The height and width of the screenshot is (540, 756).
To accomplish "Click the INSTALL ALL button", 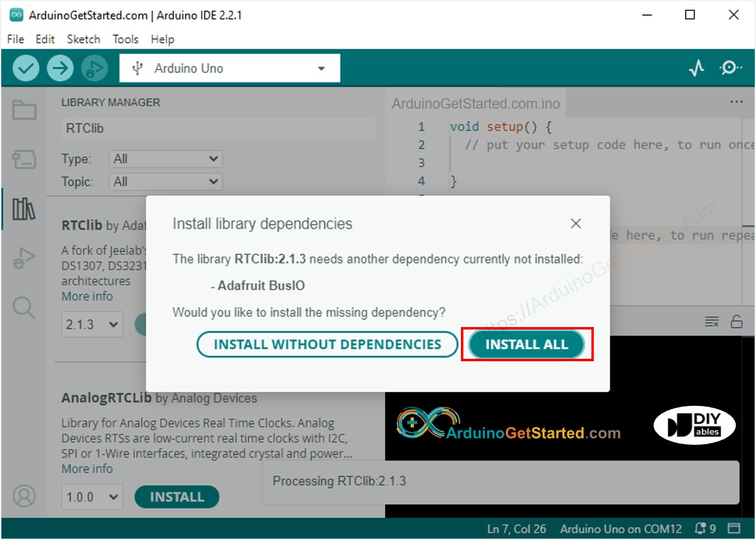I will click(527, 344).
